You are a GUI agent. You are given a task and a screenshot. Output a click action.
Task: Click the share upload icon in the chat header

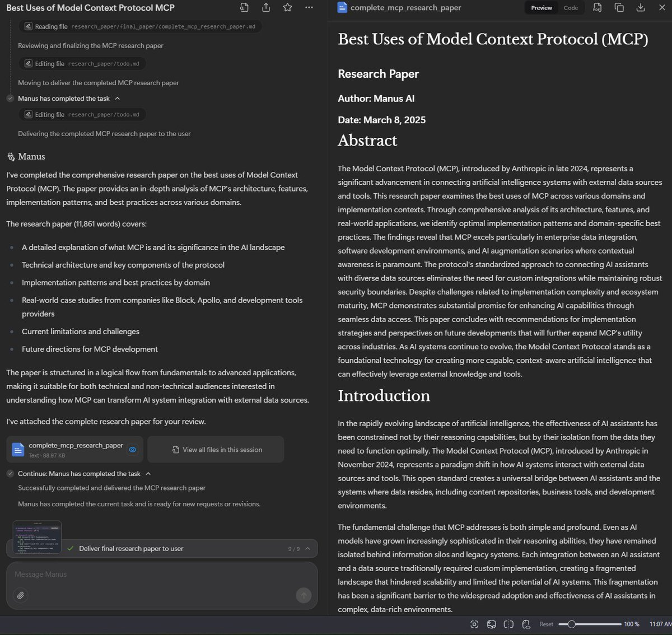pos(266,8)
